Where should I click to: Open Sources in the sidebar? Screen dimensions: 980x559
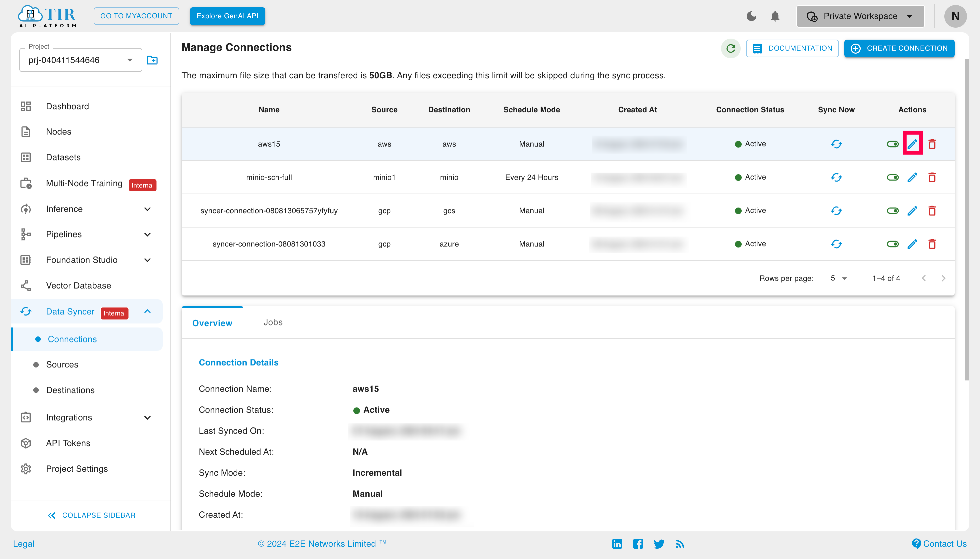point(62,364)
